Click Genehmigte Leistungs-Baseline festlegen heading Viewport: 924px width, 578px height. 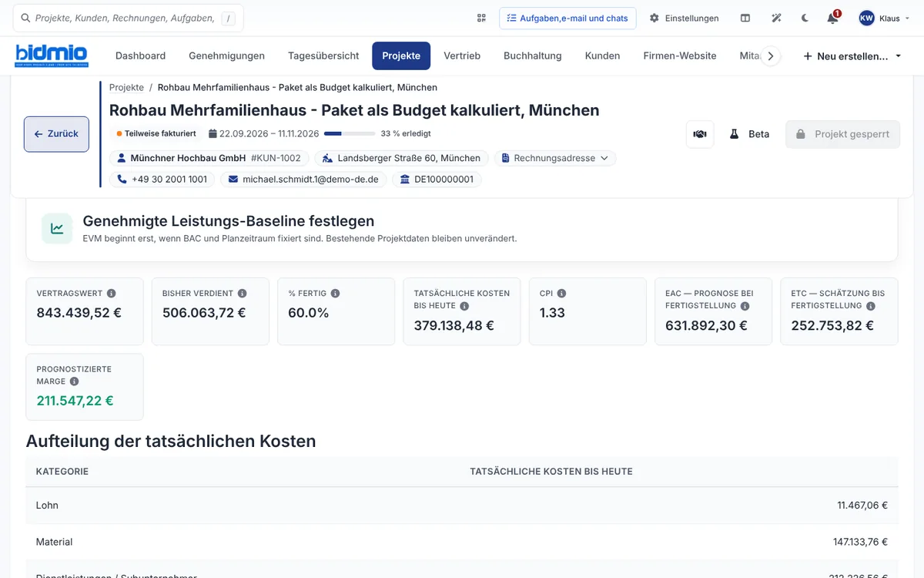point(229,221)
